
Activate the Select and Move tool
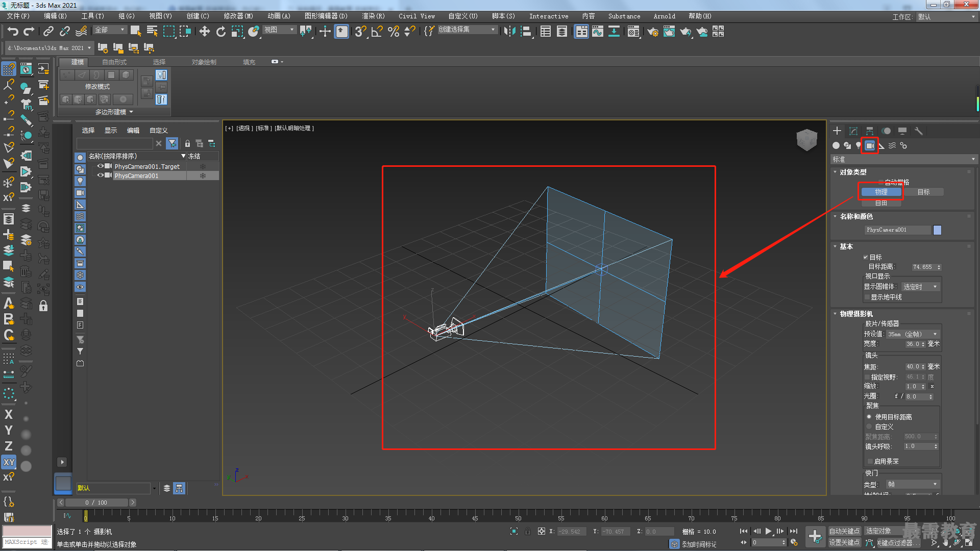(205, 32)
